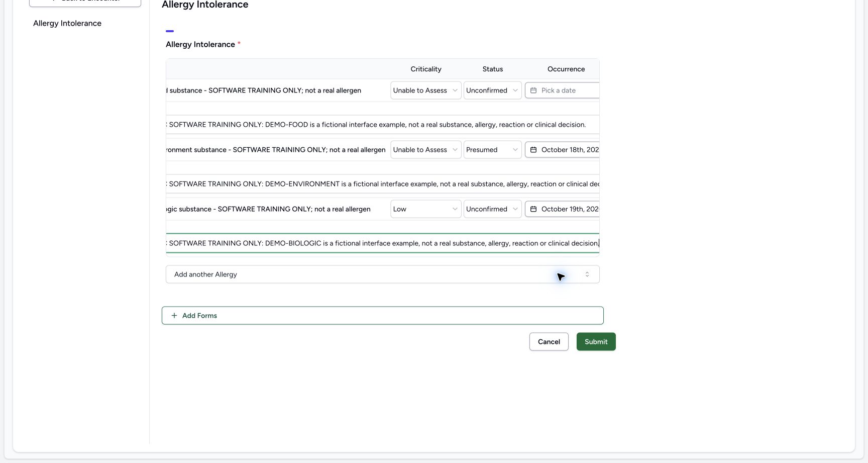The image size is (868, 463).
Task: Open the Add another Allergy selector
Action: pos(383,274)
